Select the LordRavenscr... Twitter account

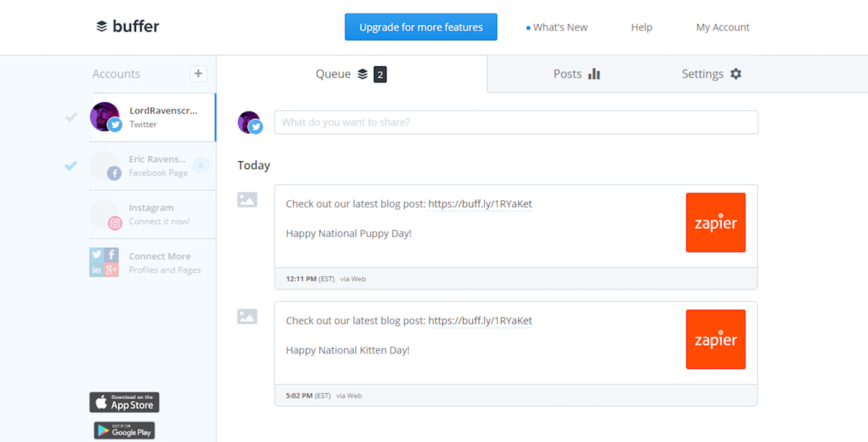tap(153, 117)
